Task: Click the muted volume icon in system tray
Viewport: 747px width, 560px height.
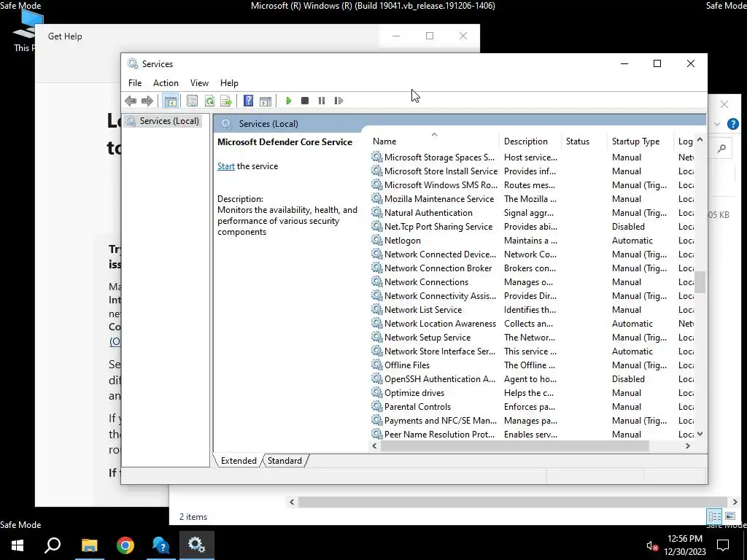Action: point(651,545)
